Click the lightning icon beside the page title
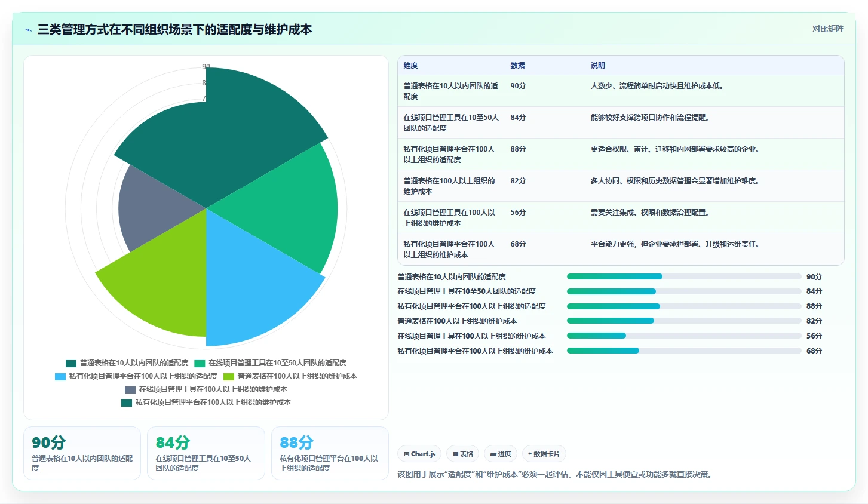This screenshot has height=504, width=868. tap(28, 30)
